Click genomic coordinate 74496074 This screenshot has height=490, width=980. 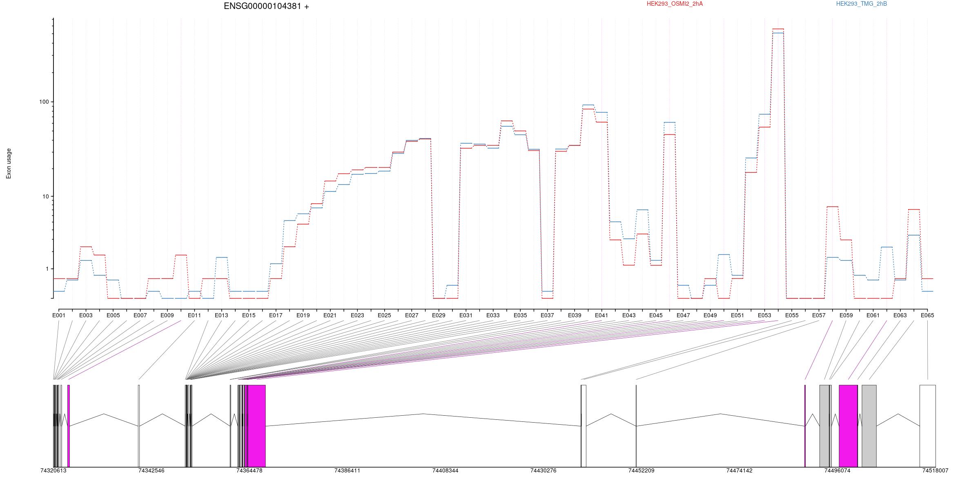tap(837, 470)
